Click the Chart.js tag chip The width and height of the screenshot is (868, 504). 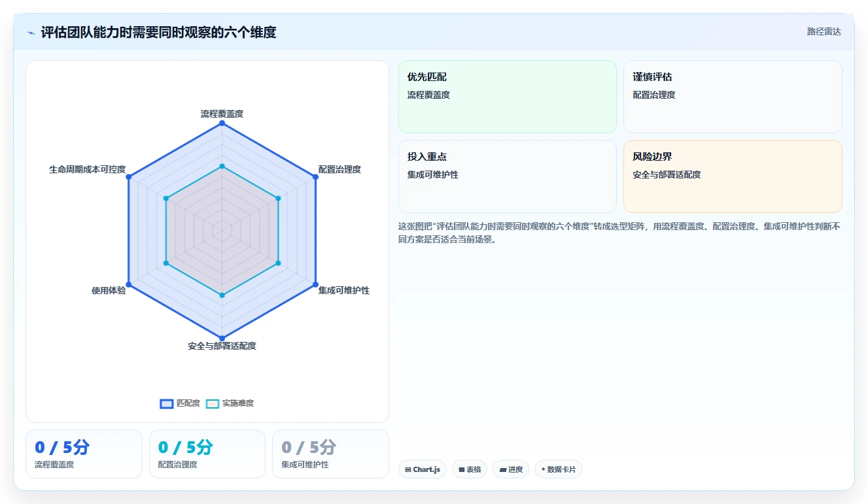tap(423, 469)
